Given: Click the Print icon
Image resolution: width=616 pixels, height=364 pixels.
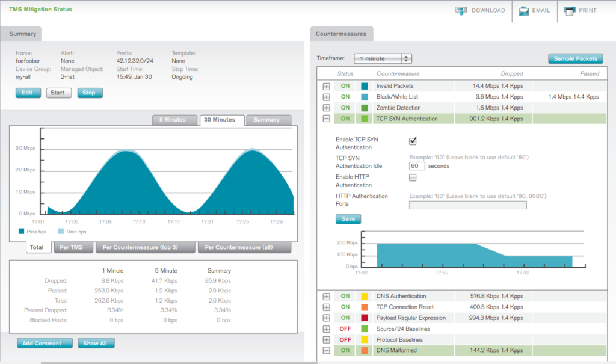Looking at the screenshot, I should tap(568, 10).
